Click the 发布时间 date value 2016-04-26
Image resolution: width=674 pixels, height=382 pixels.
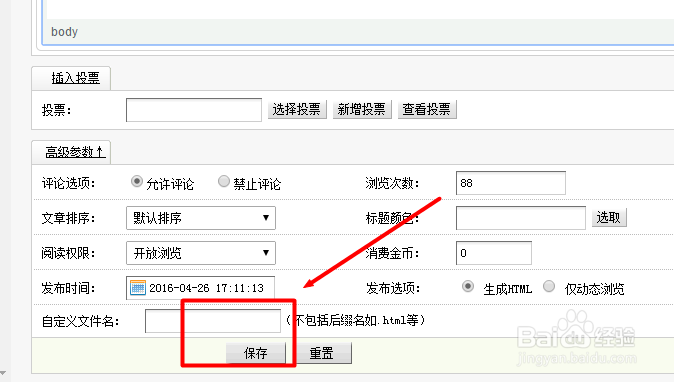[x=179, y=288]
